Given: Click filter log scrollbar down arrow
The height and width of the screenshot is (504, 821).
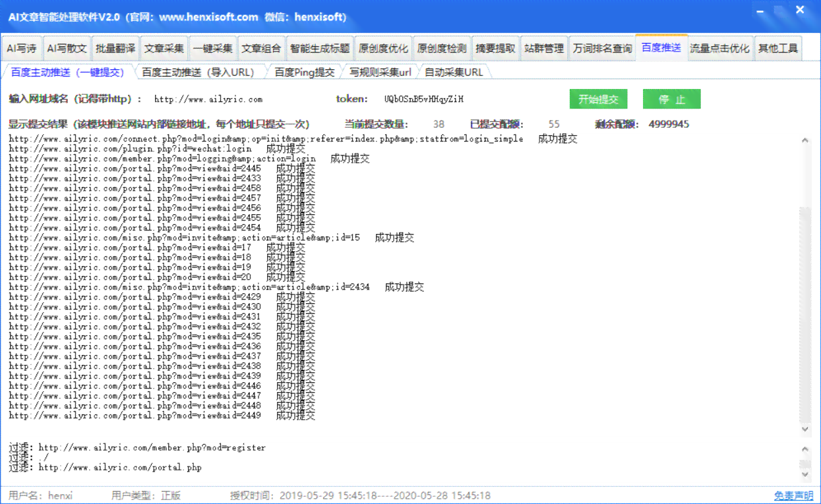Looking at the screenshot, I should (x=805, y=474).
